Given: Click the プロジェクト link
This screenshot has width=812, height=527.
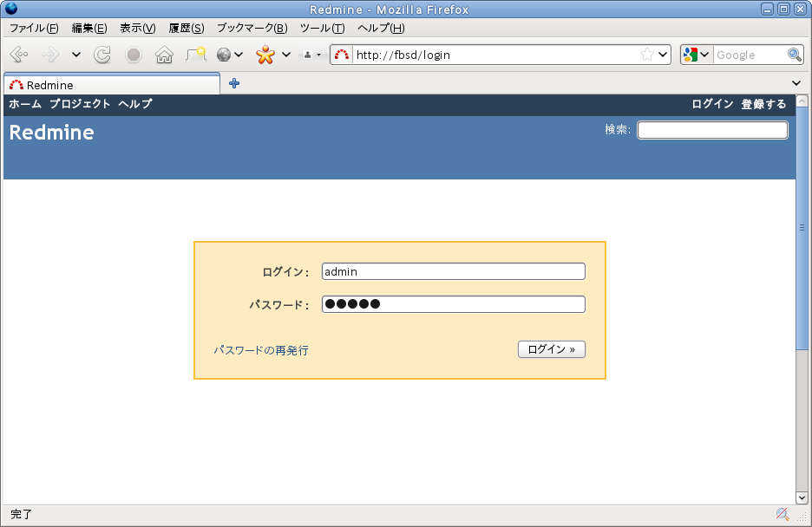Looking at the screenshot, I should 80,103.
